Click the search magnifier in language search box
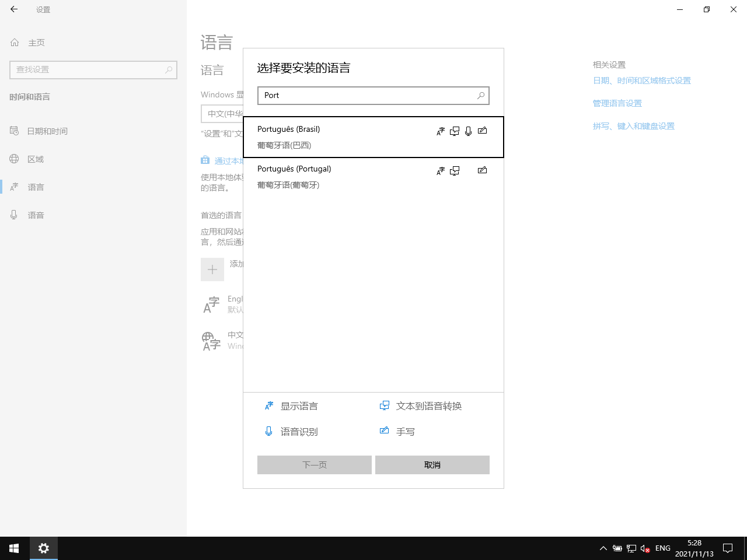Viewport: 747px width, 560px height. point(481,96)
